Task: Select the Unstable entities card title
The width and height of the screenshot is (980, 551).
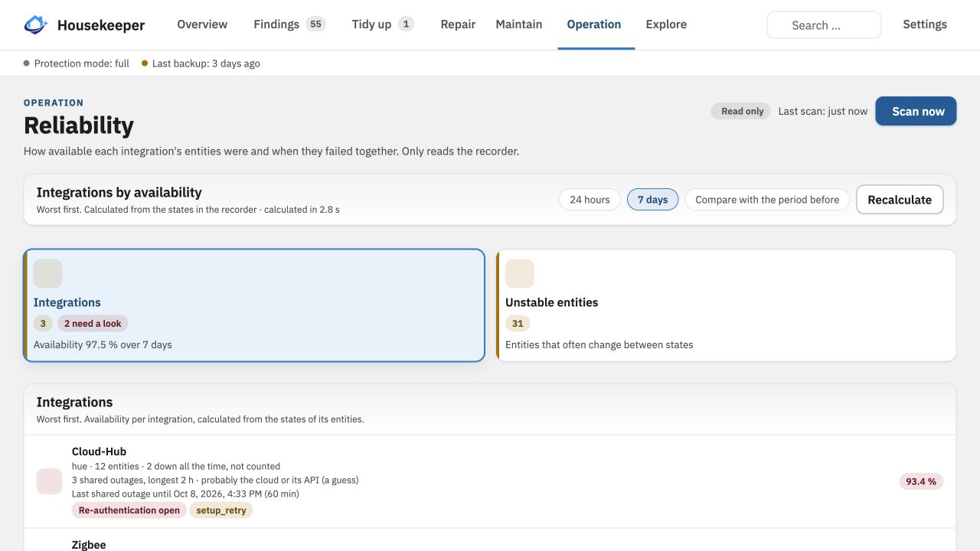Action: click(552, 302)
